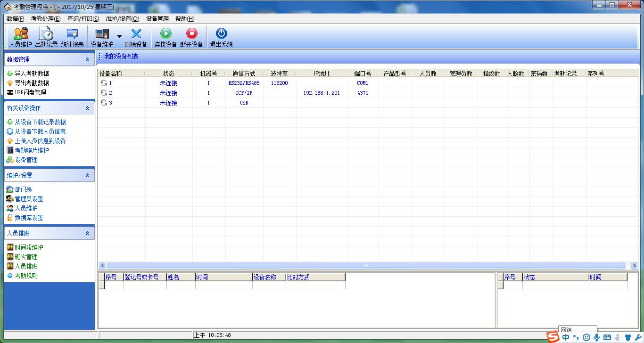Open 维护/设置(O) menu
644x343 pixels.
coord(123,19)
